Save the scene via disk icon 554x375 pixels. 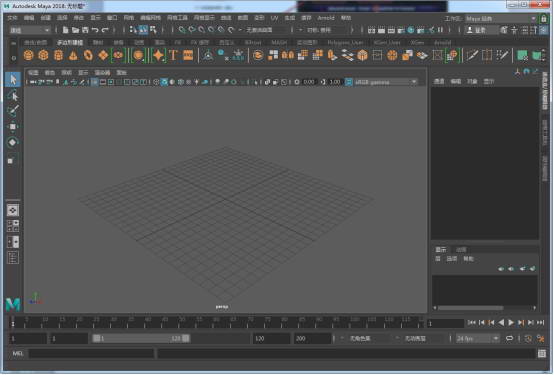coord(85,30)
